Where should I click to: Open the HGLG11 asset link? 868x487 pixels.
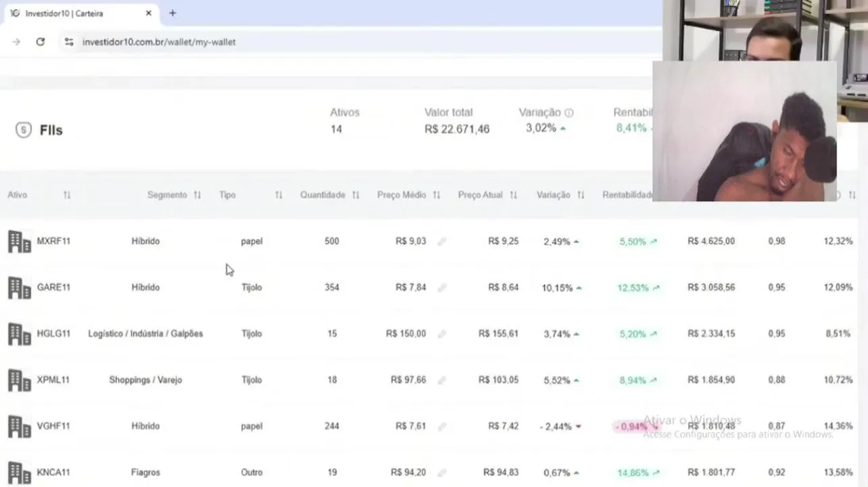pyautogui.click(x=53, y=334)
